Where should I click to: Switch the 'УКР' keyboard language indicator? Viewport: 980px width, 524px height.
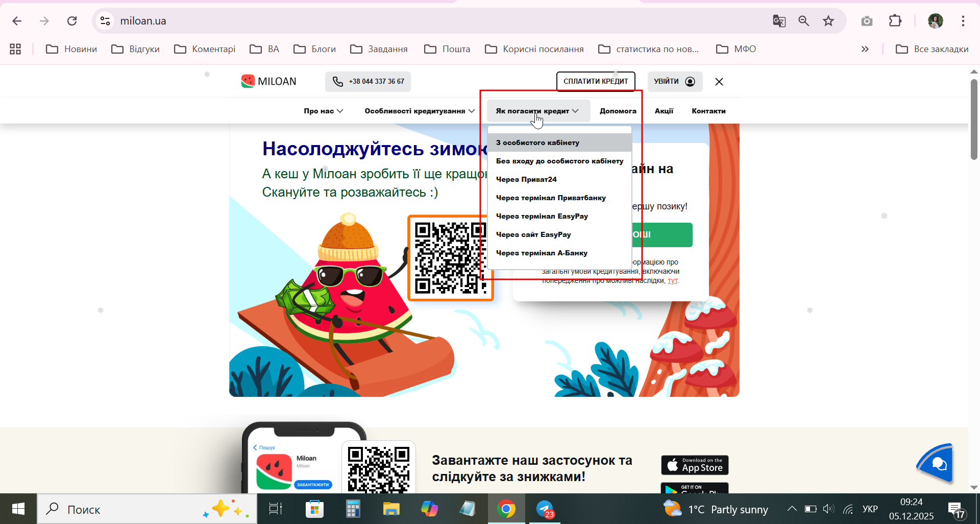(870, 509)
